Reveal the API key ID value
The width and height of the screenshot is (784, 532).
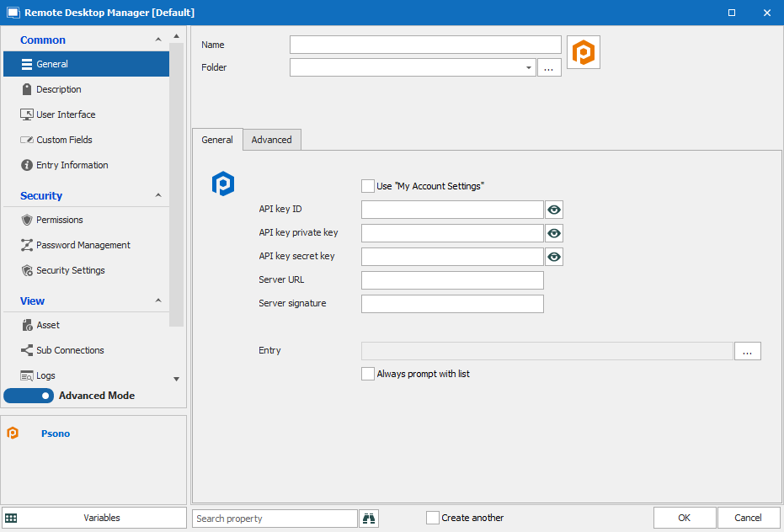coord(553,210)
